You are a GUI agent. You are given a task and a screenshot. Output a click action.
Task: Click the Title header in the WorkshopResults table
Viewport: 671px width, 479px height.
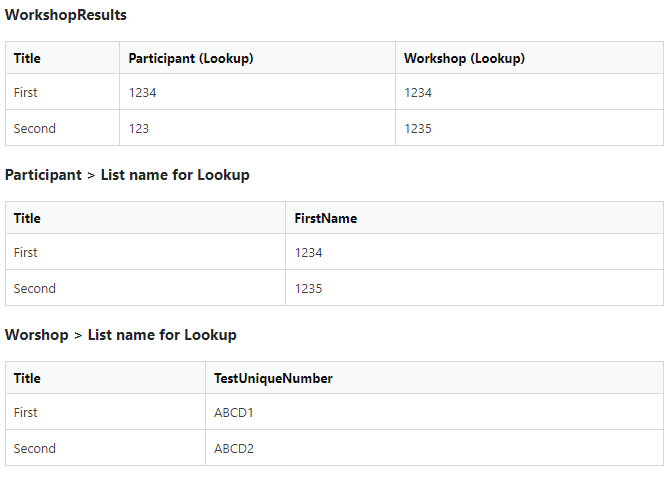click(27, 58)
